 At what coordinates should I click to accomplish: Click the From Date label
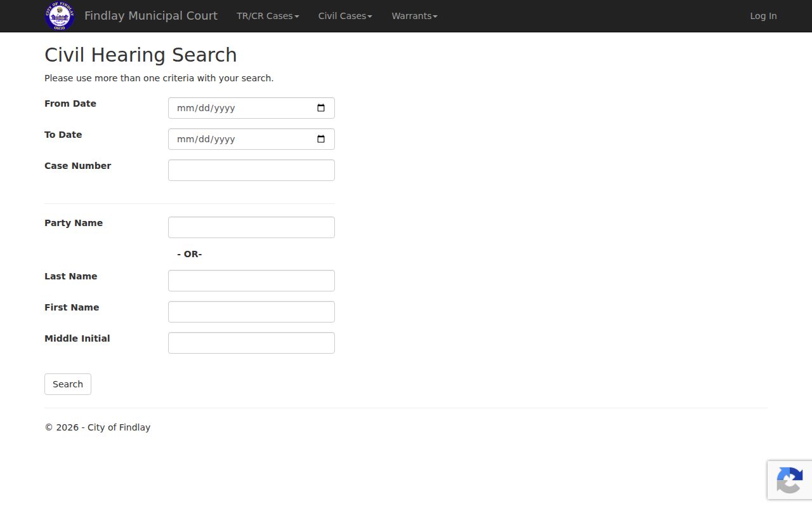70,104
